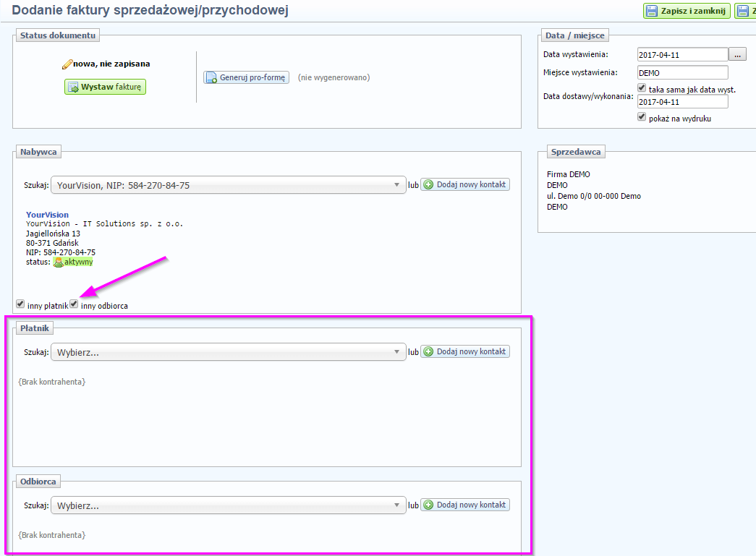
Task: Click the Zapisz i zamknij save button
Action: click(686, 11)
